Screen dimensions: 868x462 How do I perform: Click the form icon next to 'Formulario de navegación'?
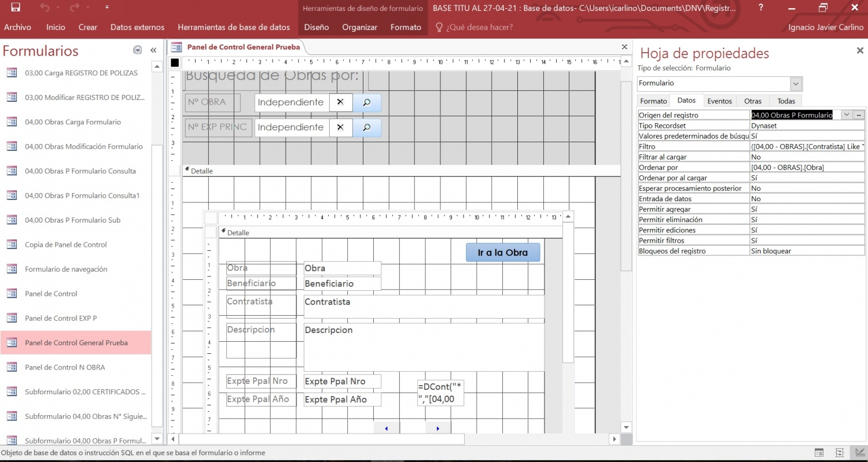[x=12, y=269]
